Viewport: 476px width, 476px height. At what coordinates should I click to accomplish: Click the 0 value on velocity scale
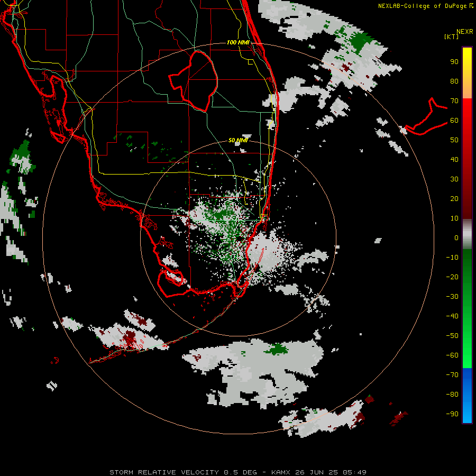(456, 237)
